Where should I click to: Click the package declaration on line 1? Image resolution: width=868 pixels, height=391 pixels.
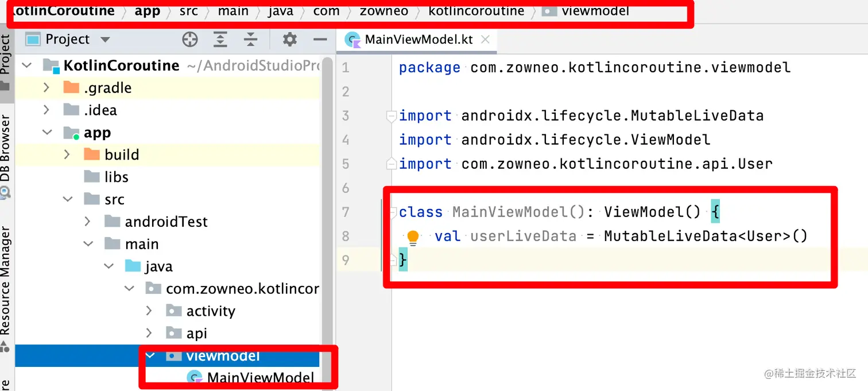click(595, 68)
